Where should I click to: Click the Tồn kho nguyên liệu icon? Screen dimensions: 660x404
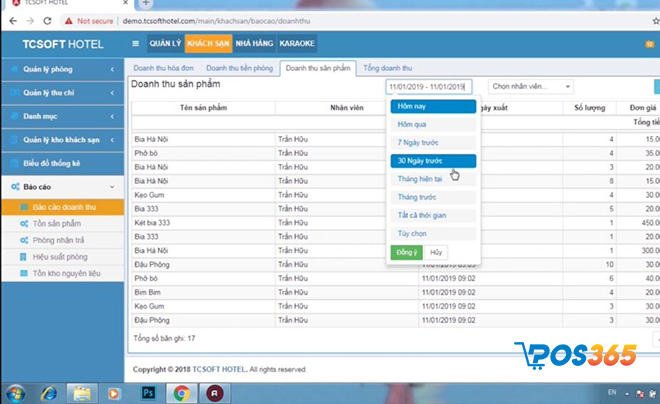coord(24,274)
